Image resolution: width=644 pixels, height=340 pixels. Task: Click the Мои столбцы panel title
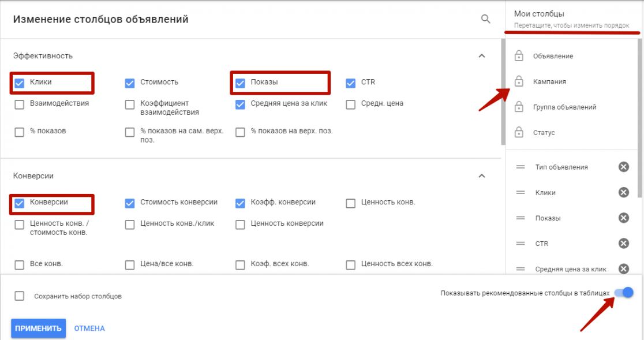[x=539, y=13]
